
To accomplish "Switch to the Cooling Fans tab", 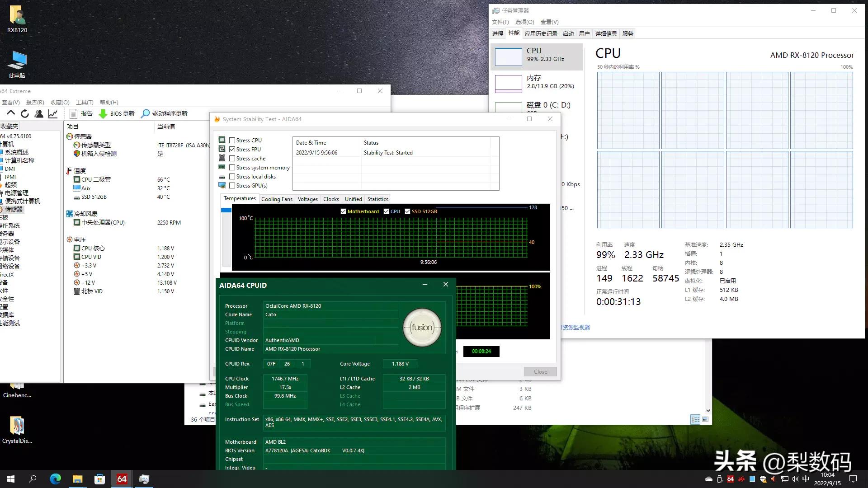I will 277,199.
